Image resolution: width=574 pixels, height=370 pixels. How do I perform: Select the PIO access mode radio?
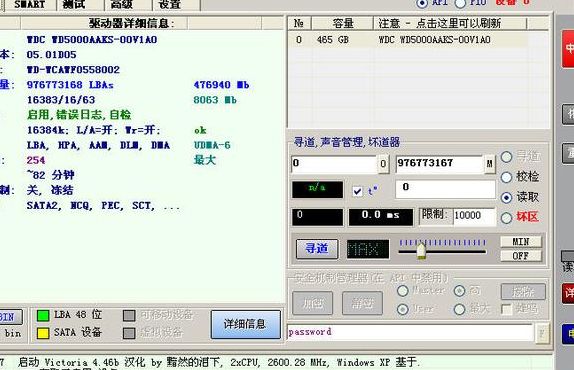coord(460,3)
